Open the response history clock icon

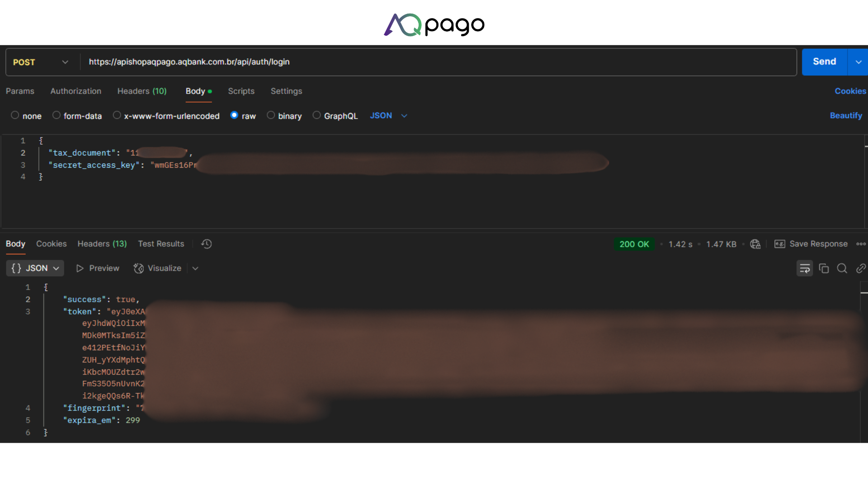207,244
